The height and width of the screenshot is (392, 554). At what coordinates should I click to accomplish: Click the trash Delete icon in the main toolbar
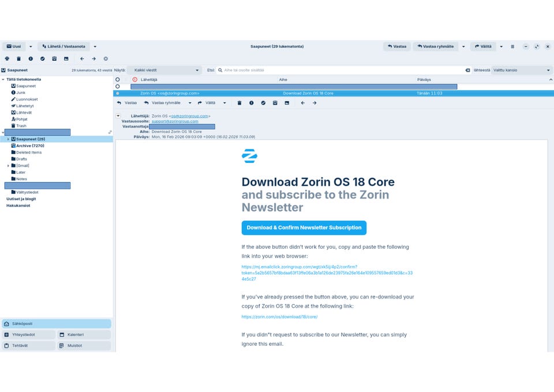coord(18,59)
